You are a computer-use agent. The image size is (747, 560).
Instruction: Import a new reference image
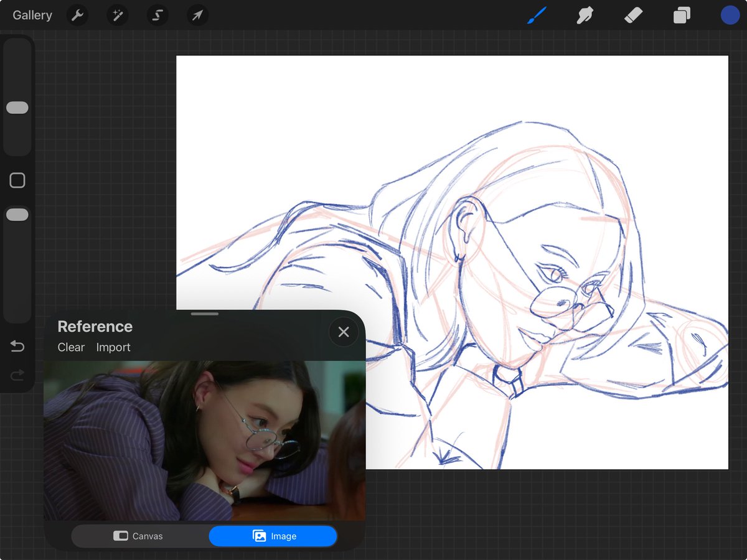(113, 347)
